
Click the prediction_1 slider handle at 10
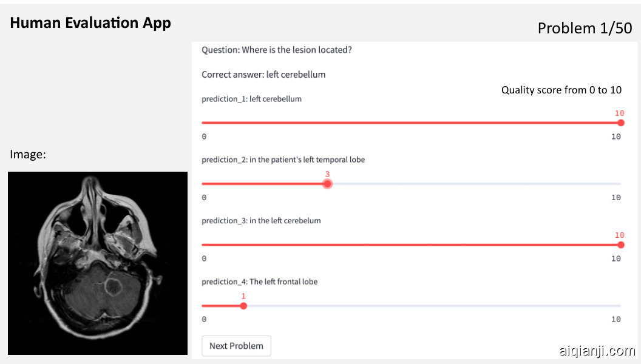click(x=620, y=123)
